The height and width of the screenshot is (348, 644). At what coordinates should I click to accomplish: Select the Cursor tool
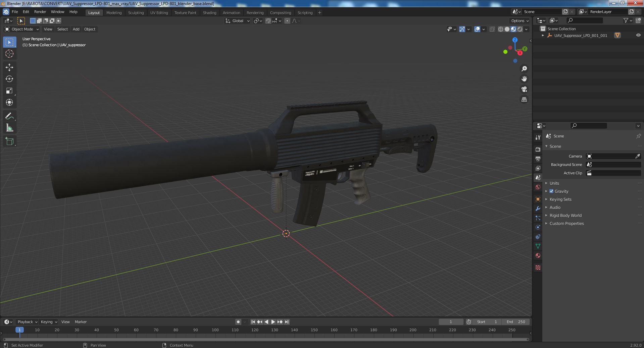9,54
